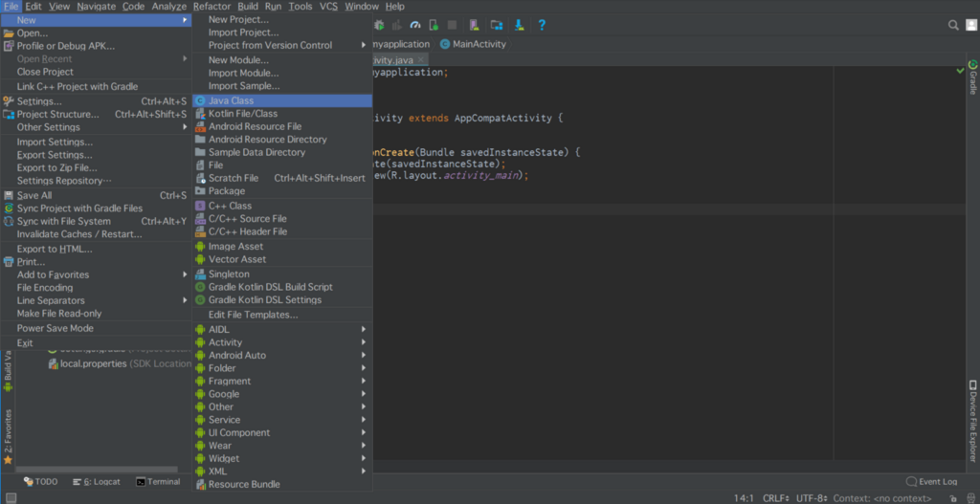Click the UTF-8 encoding status entry
The height and width of the screenshot is (504, 980).
point(812,498)
